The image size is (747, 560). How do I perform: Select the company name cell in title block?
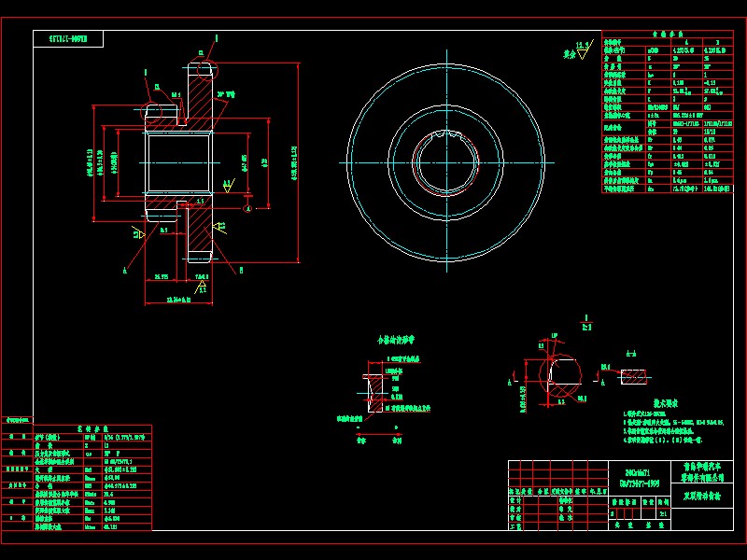(x=702, y=472)
